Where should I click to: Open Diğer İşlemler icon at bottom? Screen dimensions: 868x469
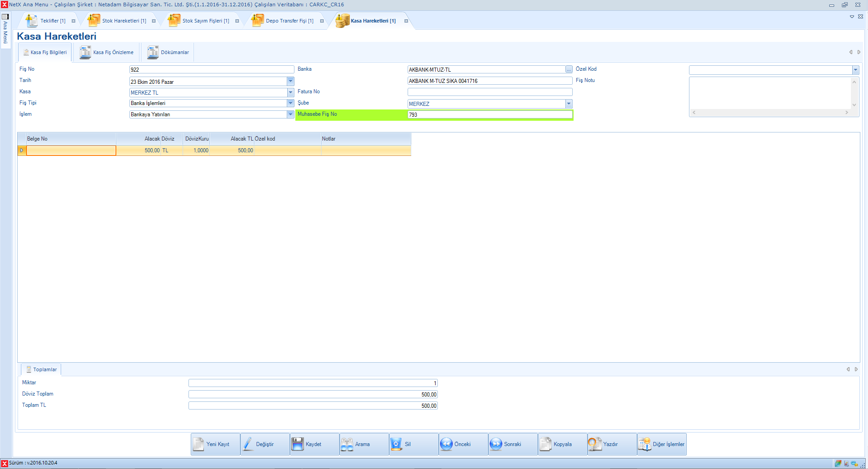pyautogui.click(x=644, y=444)
